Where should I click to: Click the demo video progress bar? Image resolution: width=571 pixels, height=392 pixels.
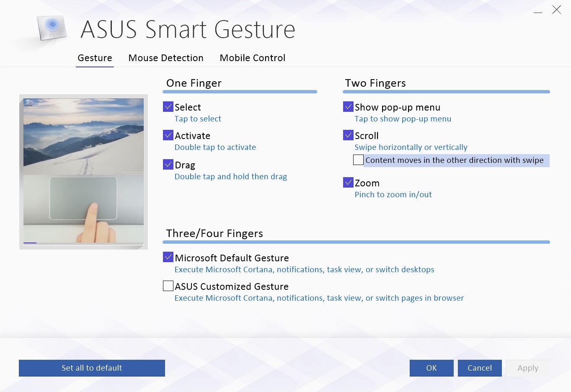click(83, 243)
